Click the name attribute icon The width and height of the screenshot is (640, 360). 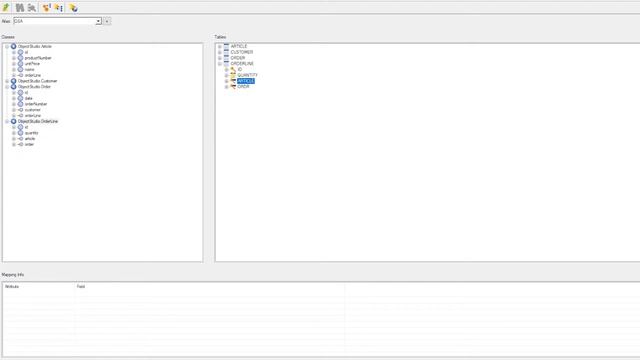tap(20, 69)
